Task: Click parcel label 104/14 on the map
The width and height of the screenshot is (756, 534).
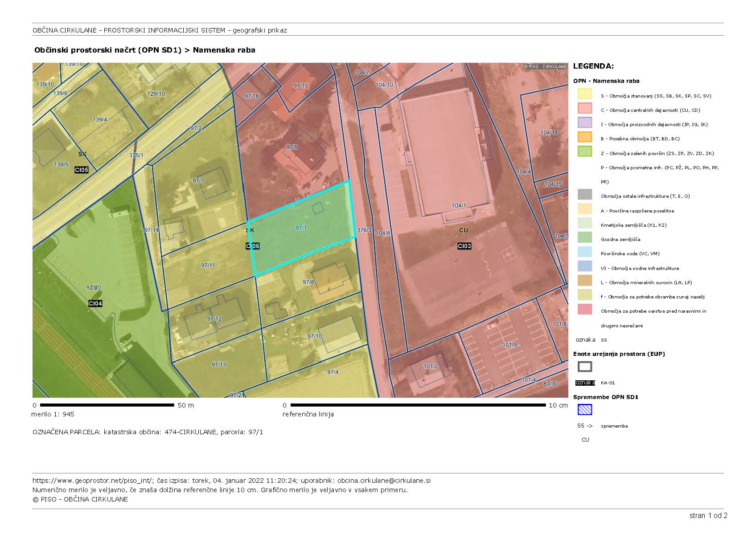Action: (x=549, y=133)
